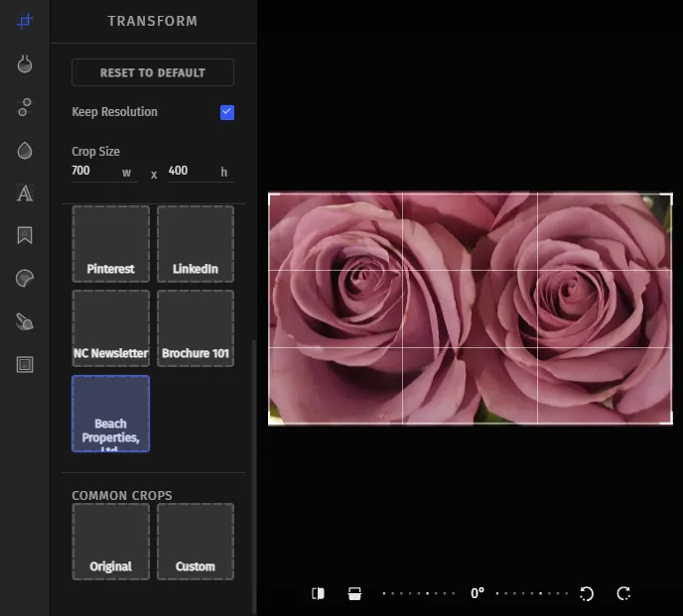Viewport: 683px width, 616px height.
Task: Select the Focus droplet icon
Action: [25, 151]
